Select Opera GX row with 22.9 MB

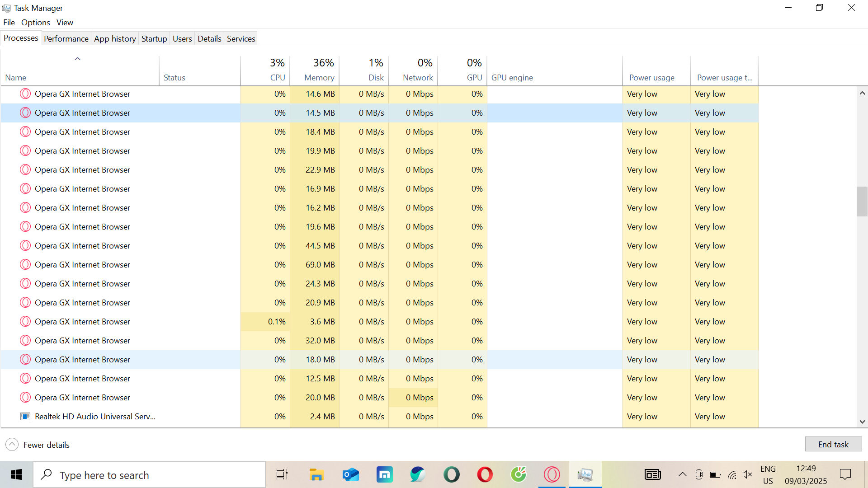[379, 170]
